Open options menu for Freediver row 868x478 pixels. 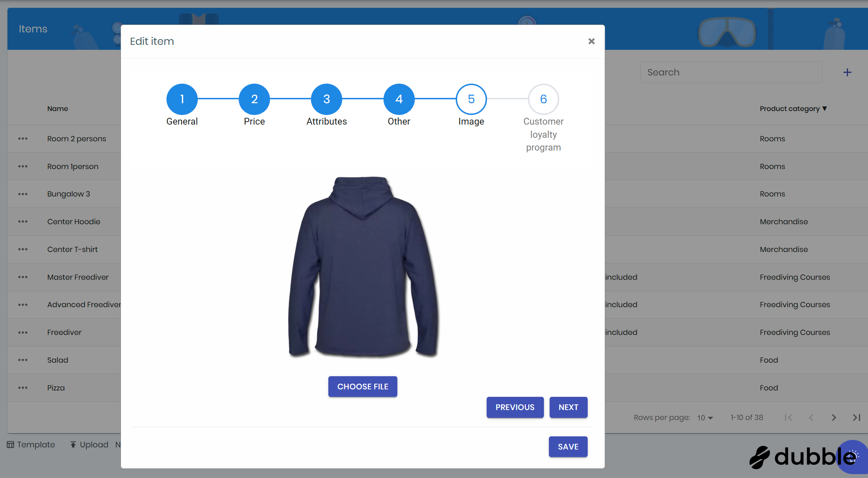click(x=23, y=332)
